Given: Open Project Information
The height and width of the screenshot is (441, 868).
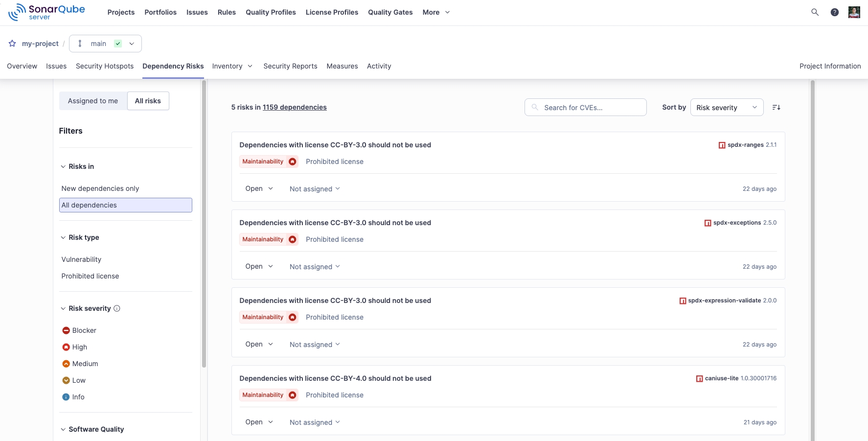Looking at the screenshot, I should (830, 66).
